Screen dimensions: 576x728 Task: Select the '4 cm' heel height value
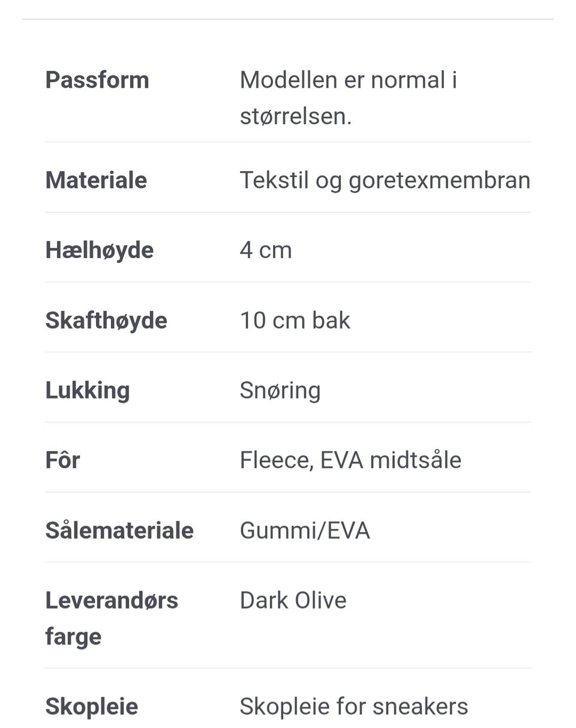pyautogui.click(x=266, y=250)
